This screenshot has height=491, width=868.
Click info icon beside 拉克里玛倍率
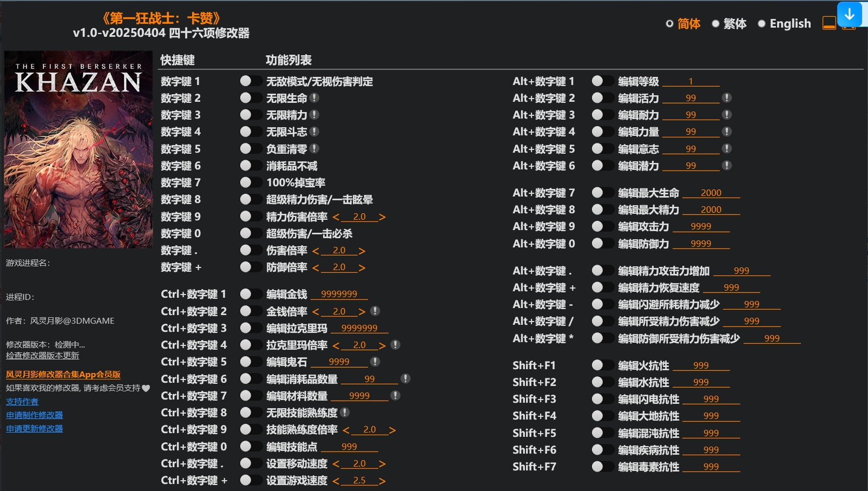[x=396, y=345]
